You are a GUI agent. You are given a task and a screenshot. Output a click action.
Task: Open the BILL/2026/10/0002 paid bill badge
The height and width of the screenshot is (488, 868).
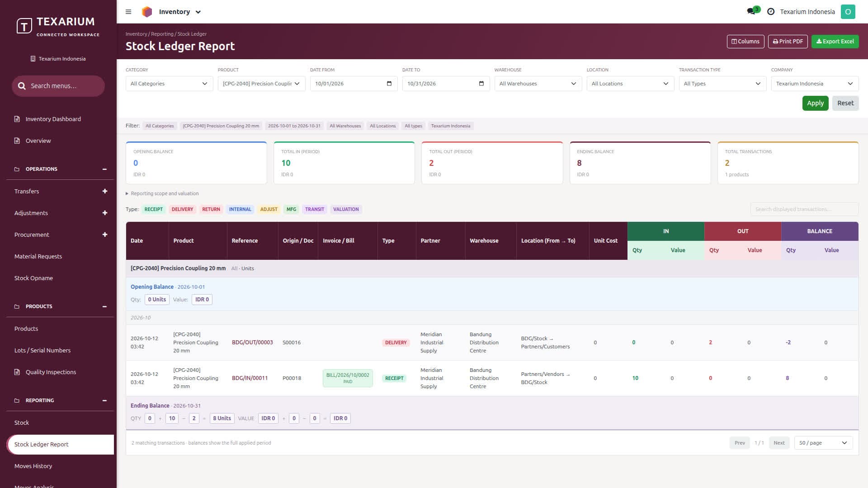[348, 378]
